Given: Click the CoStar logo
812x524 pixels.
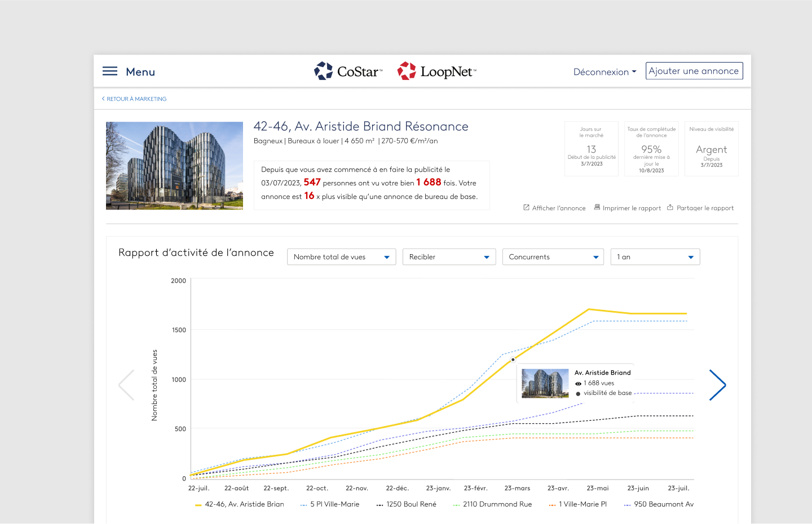Looking at the screenshot, I should tap(348, 72).
